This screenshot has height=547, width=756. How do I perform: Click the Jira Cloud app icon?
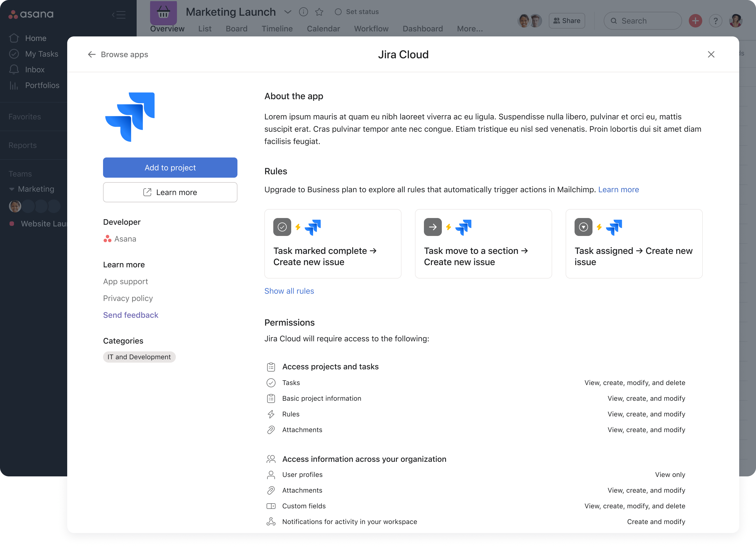click(x=130, y=116)
